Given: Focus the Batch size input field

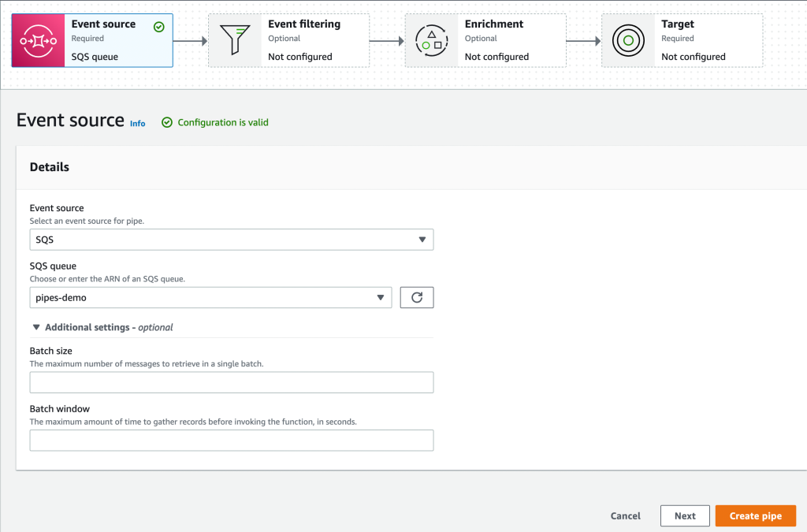Looking at the screenshot, I should [x=232, y=382].
